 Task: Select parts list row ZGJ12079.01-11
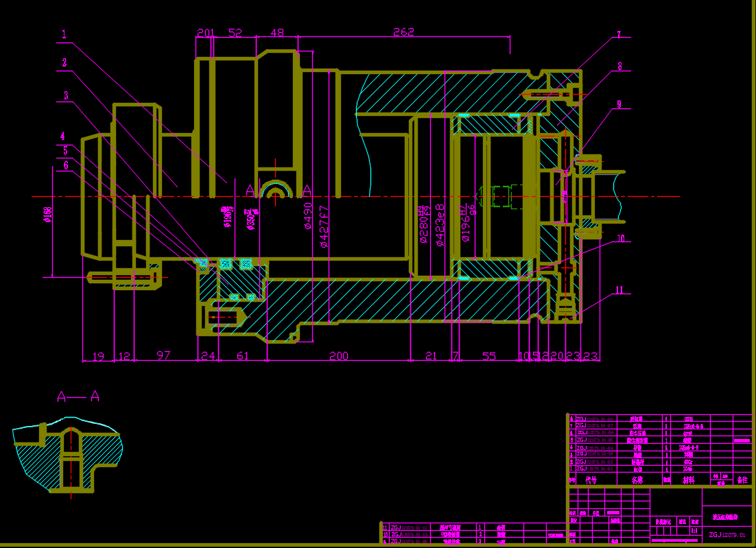pos(475,527)
